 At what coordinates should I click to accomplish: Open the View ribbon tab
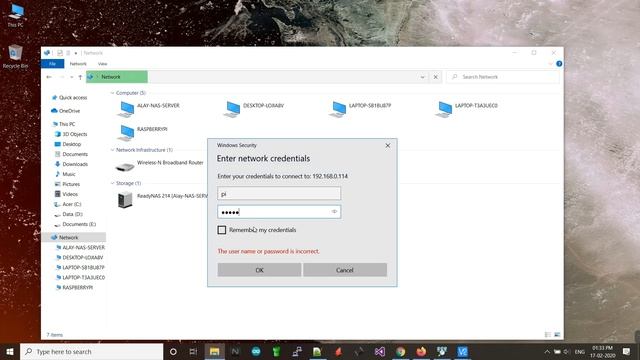[x=102, y=64]
